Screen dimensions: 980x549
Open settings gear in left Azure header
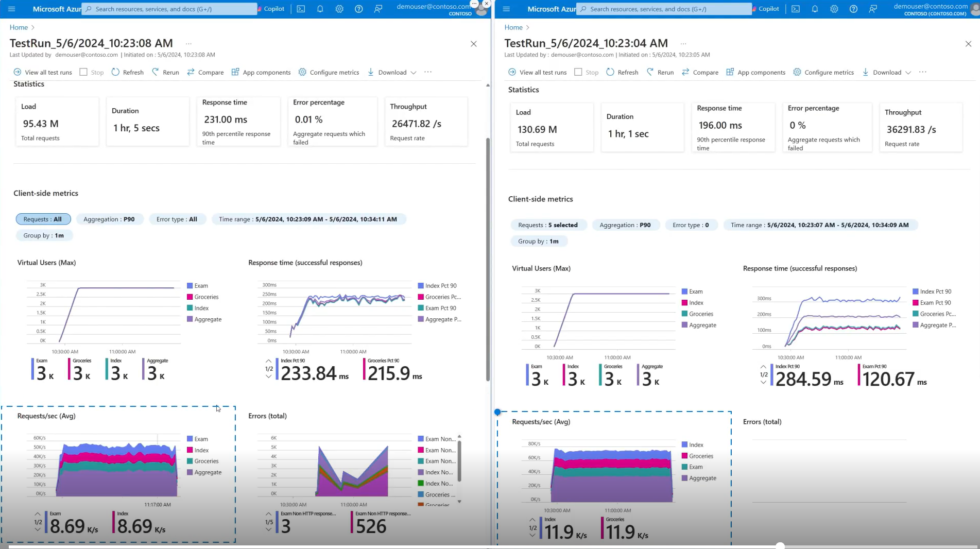(339, 9)
